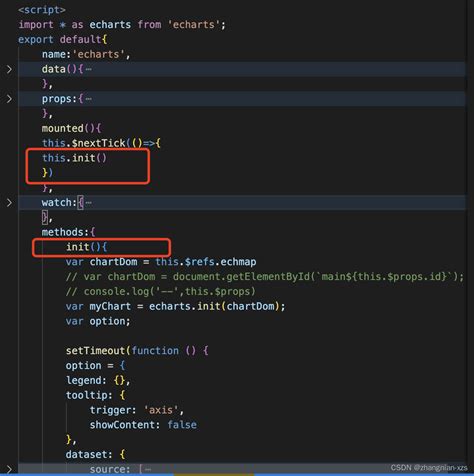Expand the folded watch block chevron
The image size is (474, 476).
tap(9, 203)
